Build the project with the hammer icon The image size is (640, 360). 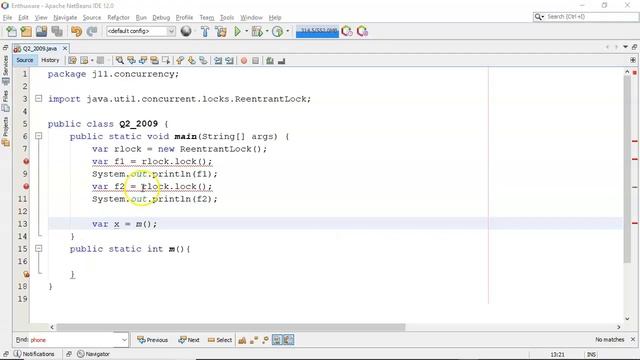205,31
